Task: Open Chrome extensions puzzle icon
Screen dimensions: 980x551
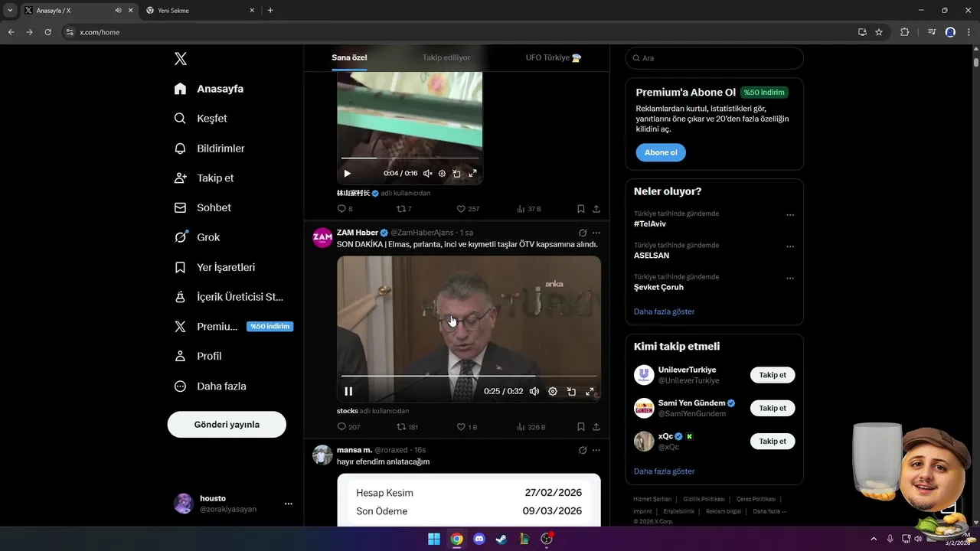Action: [905, 32]
